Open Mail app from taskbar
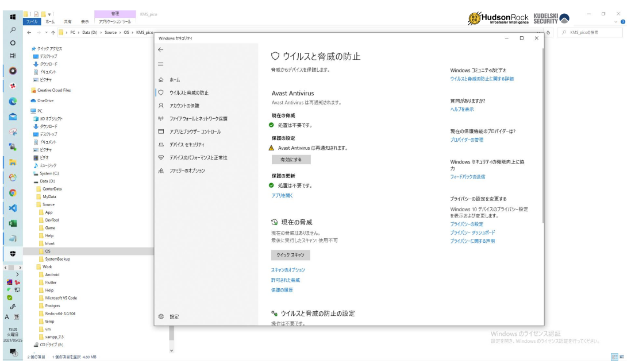 [x=13, y=117]
